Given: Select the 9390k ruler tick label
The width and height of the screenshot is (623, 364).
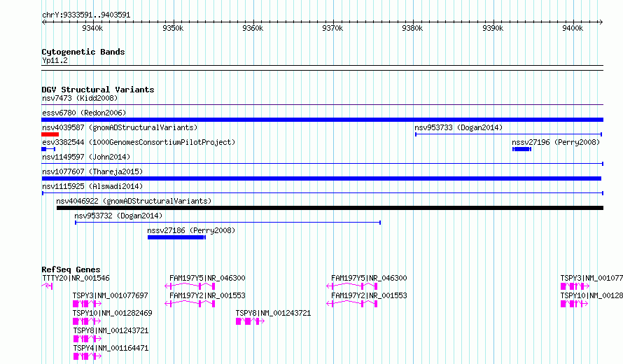Looking at the screenshot, I should (493, 28).
